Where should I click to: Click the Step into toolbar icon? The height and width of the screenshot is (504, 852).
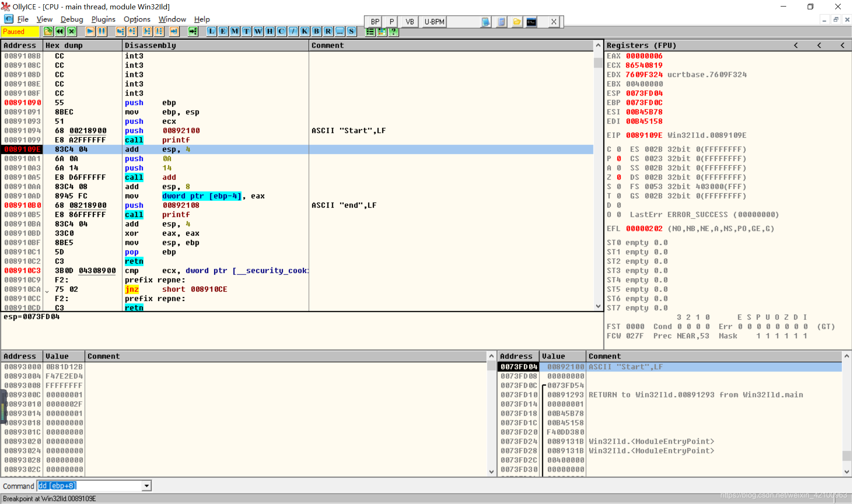click(x=120, y=31)
